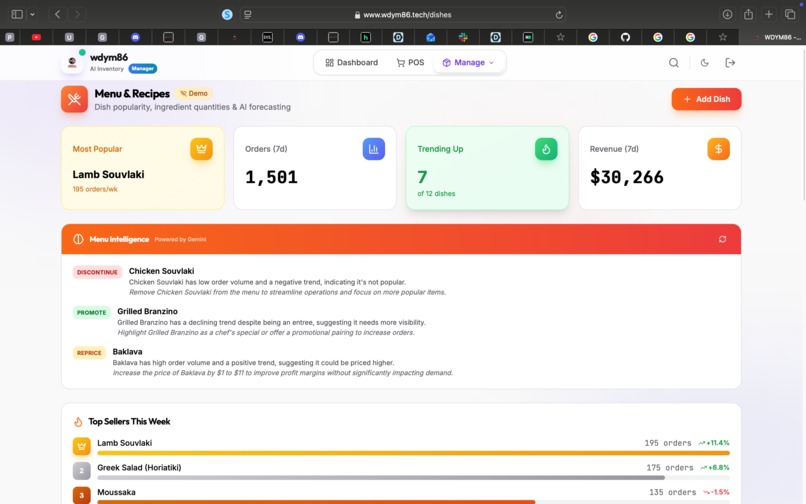Open the Safari sidebar panel icon

tap(17, 14)
